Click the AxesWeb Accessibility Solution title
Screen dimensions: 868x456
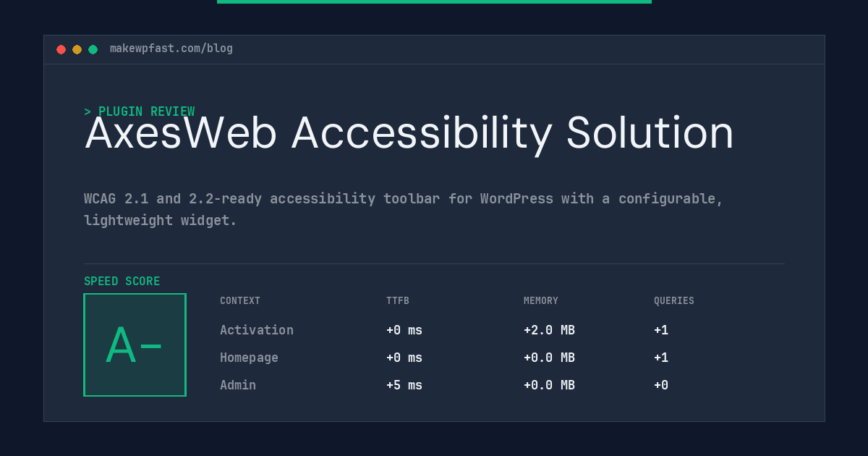tap(409, 135)
